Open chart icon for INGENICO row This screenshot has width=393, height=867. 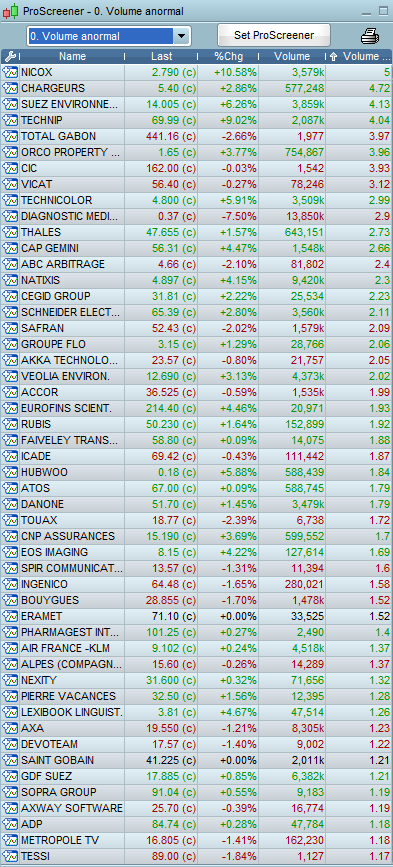pyautogui.click(x=10, y=584)
